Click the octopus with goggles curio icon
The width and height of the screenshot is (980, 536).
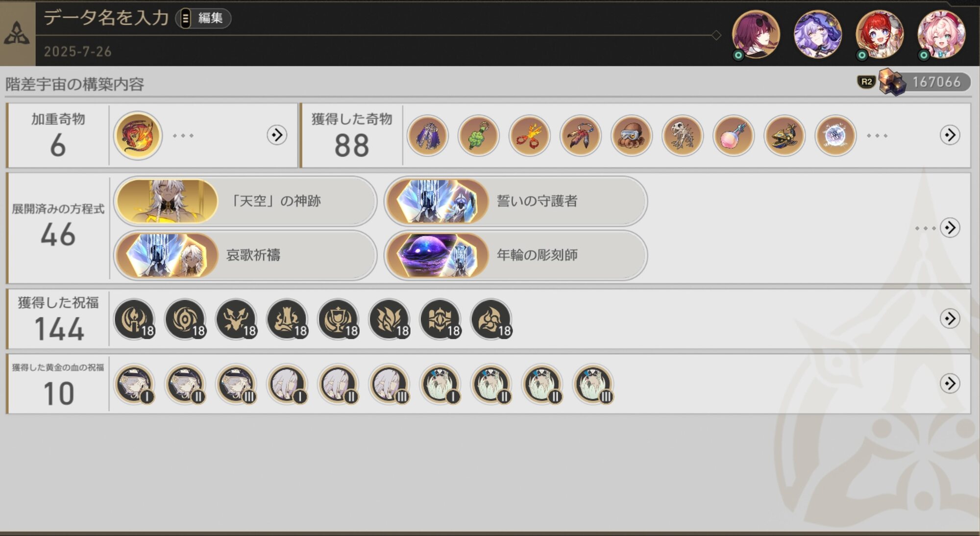(631, 135)
